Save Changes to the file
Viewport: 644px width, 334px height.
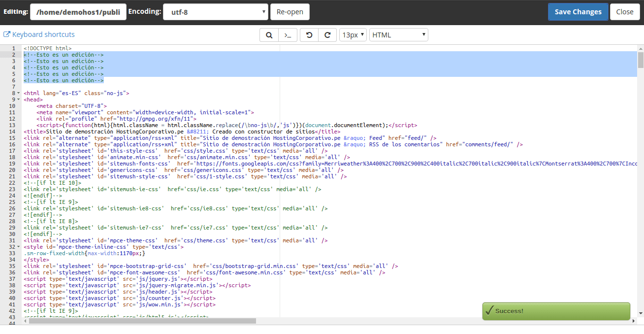tap(578, 12)
